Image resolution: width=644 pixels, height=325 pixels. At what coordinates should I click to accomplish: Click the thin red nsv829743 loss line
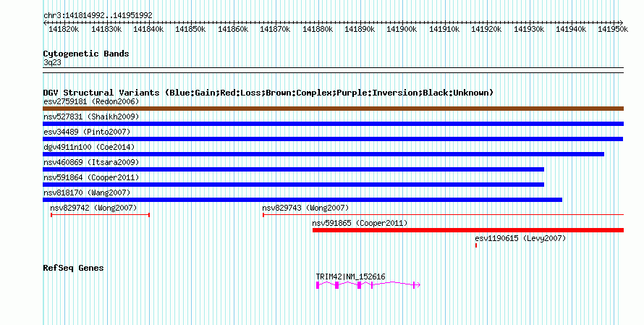(443, 215)
